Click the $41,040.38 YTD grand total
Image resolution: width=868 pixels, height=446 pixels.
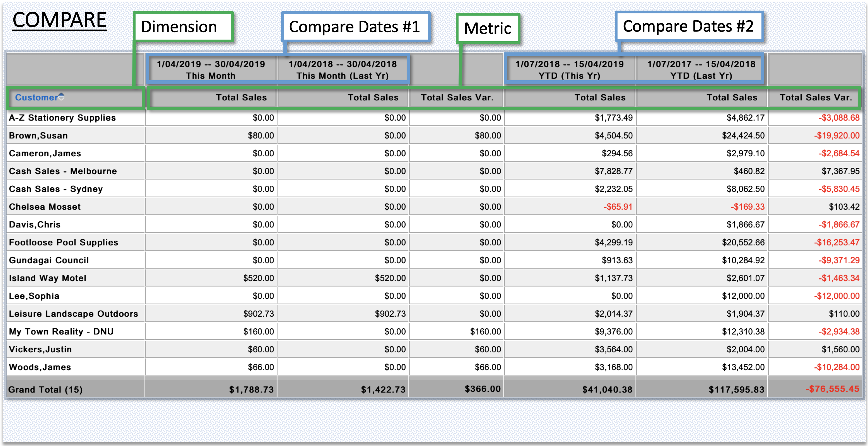click(x=607, y=390)
